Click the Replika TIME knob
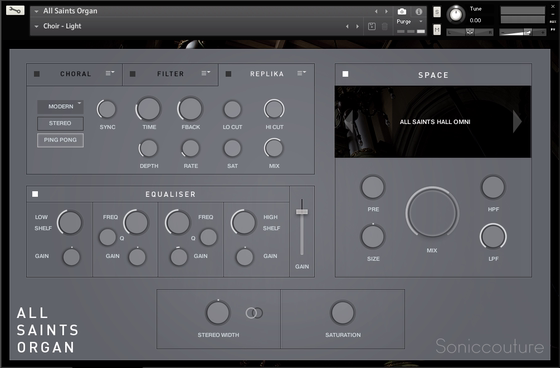This screenshot has height=368, width=560. pos(149,108)
